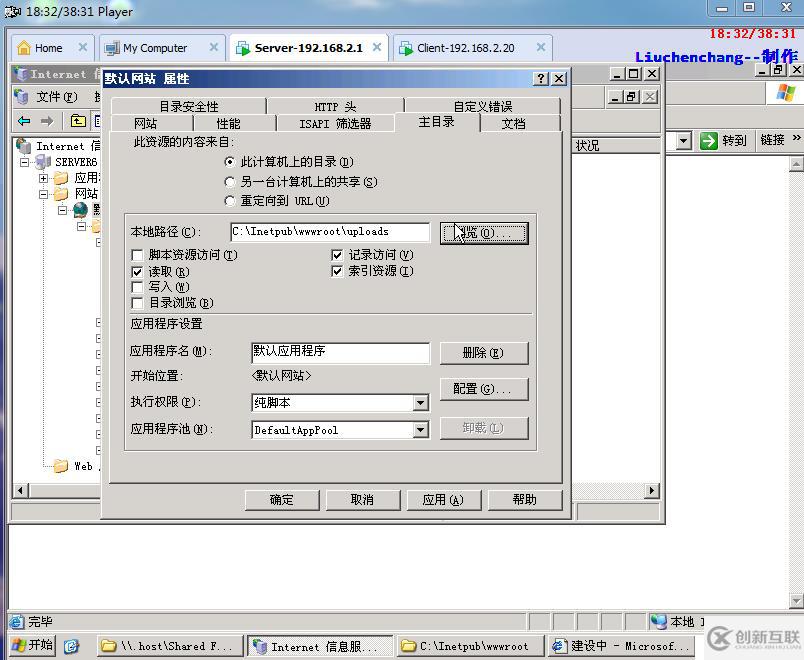Open the 执行权限 dropdown
The width and height of the screenshot is (804, 660).
(x=420, y=403)
